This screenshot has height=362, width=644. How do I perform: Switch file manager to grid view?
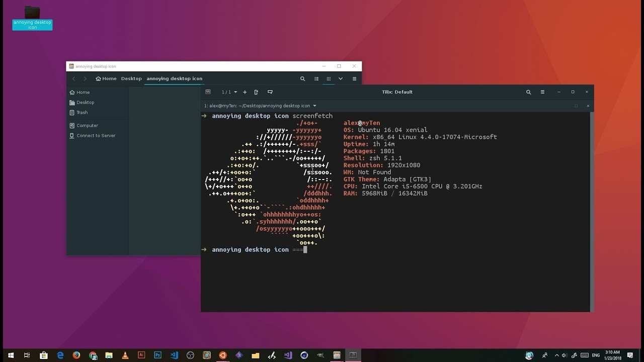pos(329,78)
